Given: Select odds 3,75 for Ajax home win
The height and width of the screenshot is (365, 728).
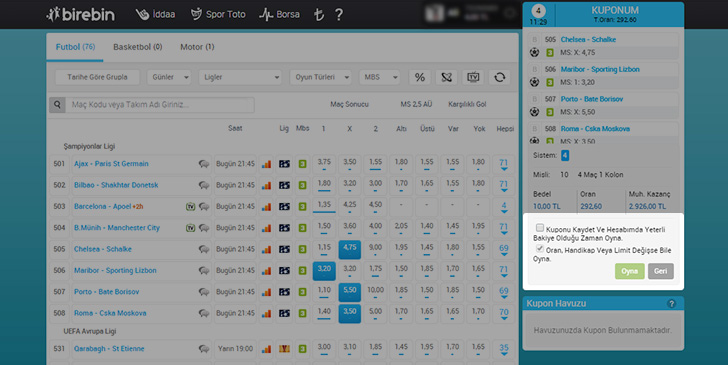Looking at the screenshot, I should 324,164.
